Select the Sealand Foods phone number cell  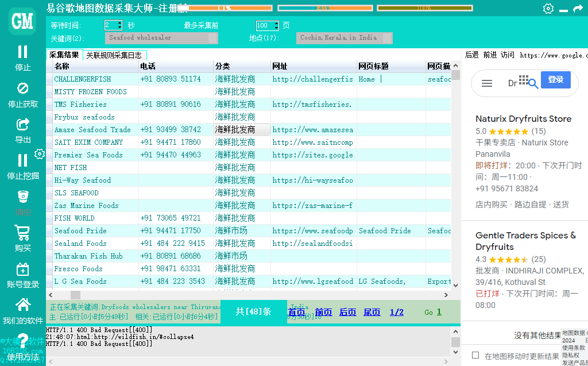176,244
